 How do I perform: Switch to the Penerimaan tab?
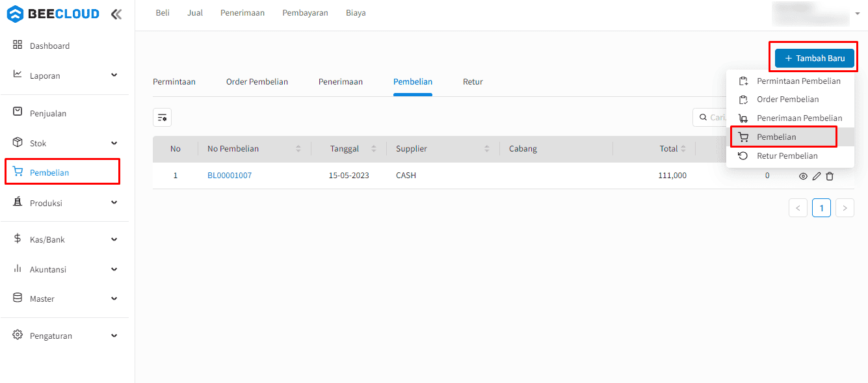341,82
